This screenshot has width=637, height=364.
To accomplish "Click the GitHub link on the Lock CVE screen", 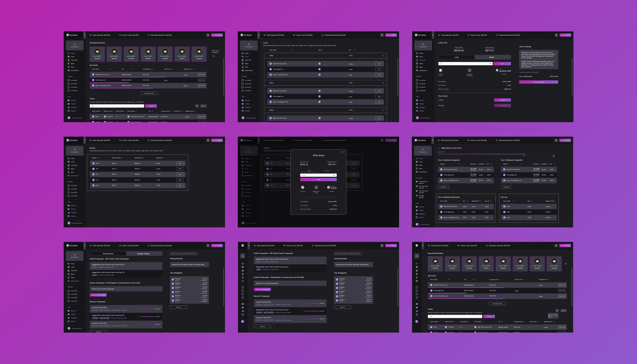I will point(420,111).
